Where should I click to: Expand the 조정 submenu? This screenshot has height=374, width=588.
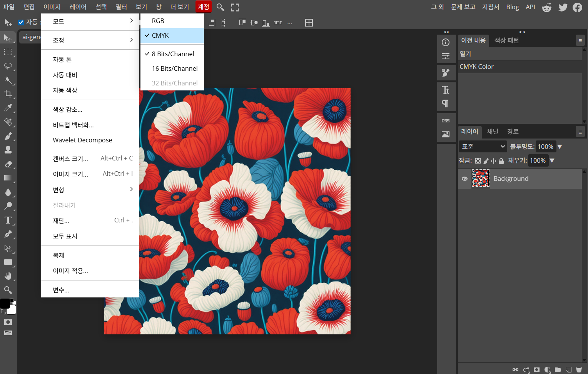(90, 40)
